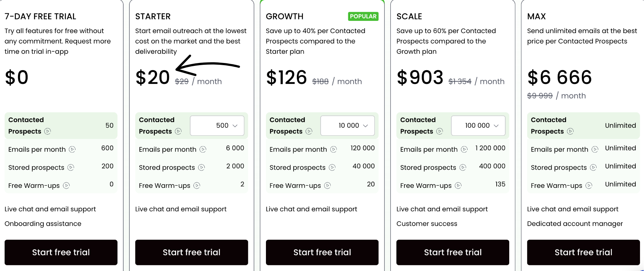
Task: Click info icon next to Max Emails per month
Action: [595, 149]
